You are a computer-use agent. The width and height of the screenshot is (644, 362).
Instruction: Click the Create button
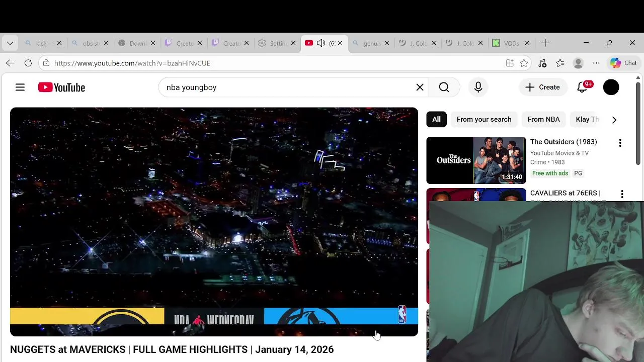click(x=542, y=87)
